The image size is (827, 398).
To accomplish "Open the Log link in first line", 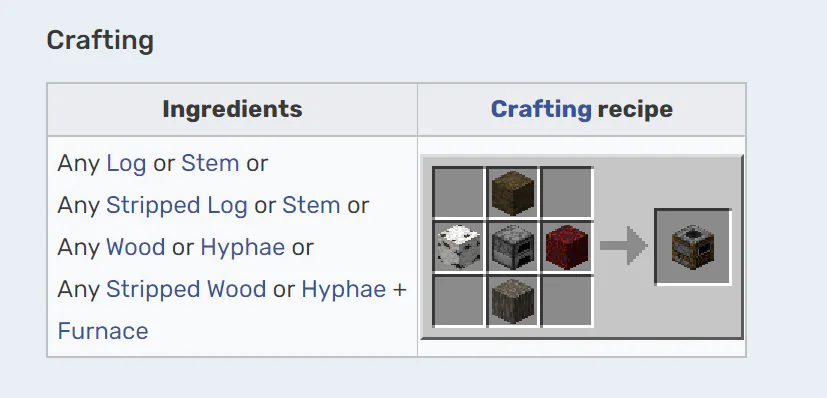I will click(x=126, y=164).
